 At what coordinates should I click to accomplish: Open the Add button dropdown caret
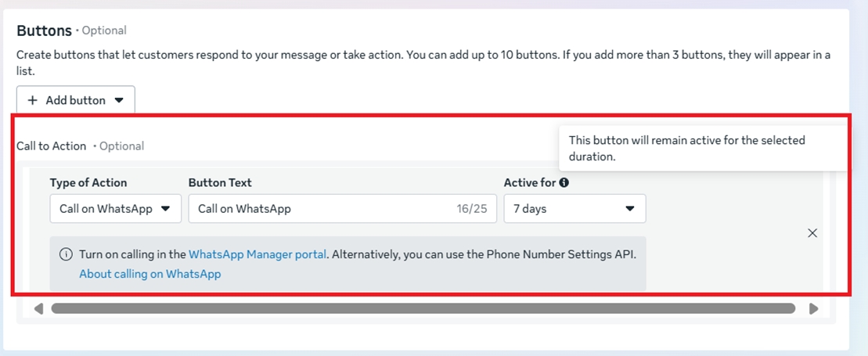click(119, 100)
